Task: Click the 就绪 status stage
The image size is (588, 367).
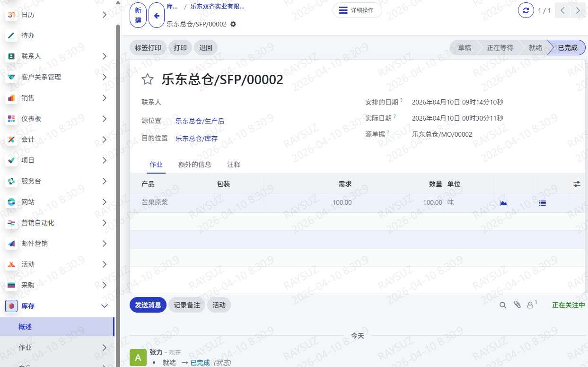Action: point(535,48)
